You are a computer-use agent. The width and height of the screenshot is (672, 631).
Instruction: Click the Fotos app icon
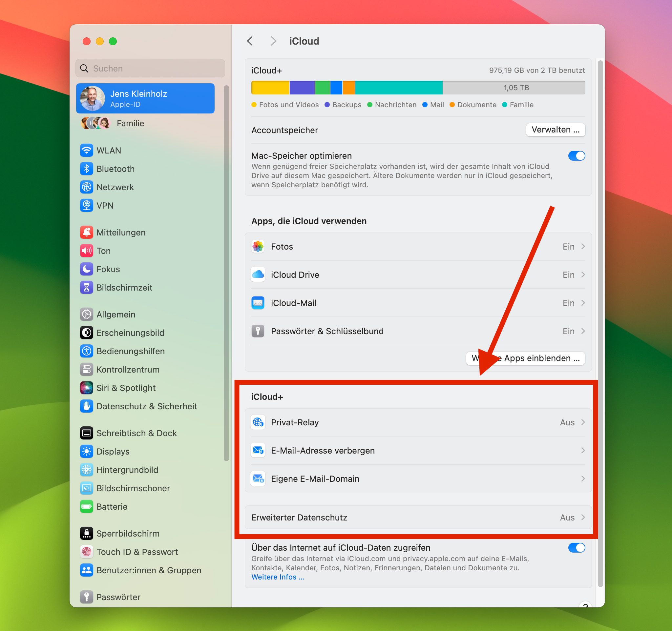[x=258, y=246]
